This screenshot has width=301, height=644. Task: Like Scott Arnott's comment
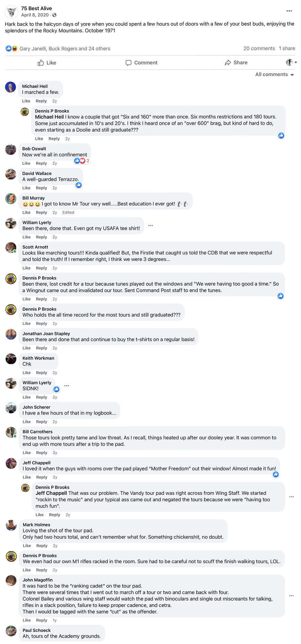coord(27,268)
